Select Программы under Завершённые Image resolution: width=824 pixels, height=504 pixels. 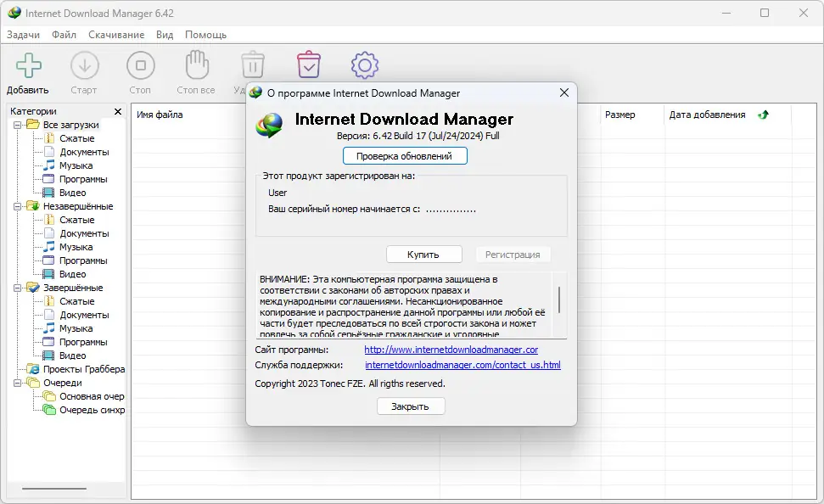pos(83,342)
